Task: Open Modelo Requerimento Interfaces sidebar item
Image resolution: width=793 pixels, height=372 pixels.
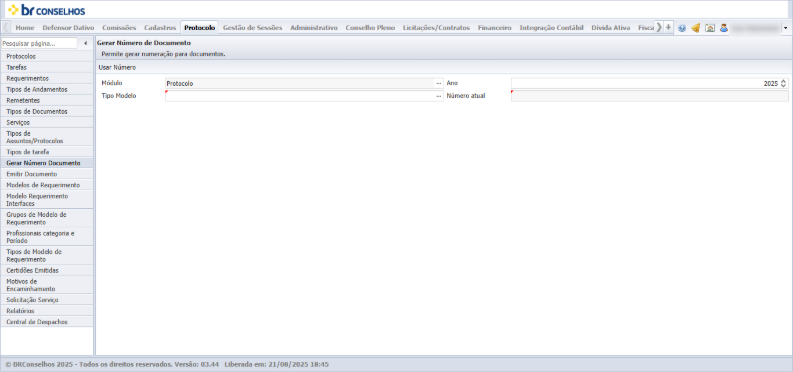Action: pyautogui.click(x=47, y=200)
